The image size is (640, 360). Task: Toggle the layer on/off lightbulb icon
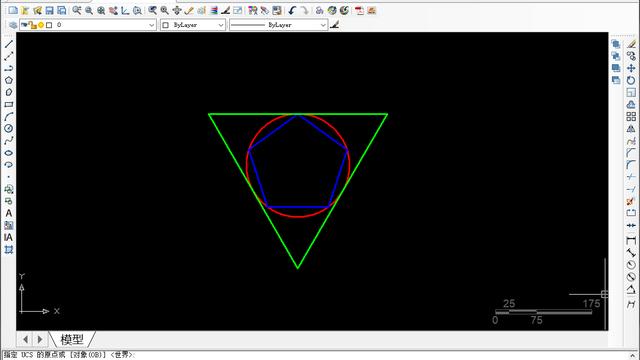24,25
